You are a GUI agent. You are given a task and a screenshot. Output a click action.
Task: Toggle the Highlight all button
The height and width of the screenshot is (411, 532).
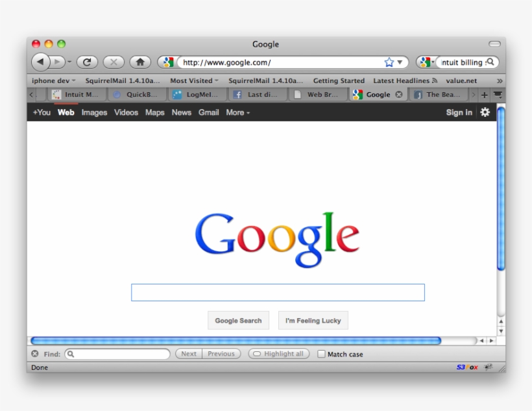coord(278,354)
